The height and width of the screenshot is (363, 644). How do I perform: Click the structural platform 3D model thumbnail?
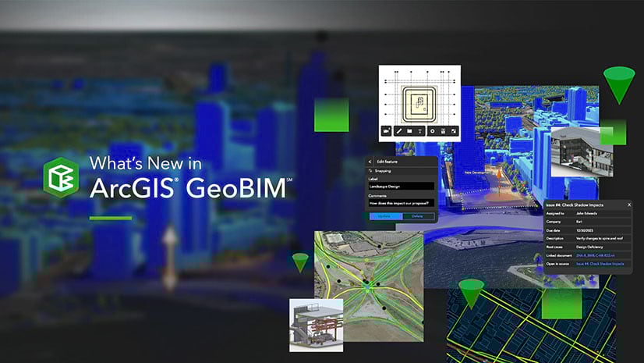(x=317, y=326)
